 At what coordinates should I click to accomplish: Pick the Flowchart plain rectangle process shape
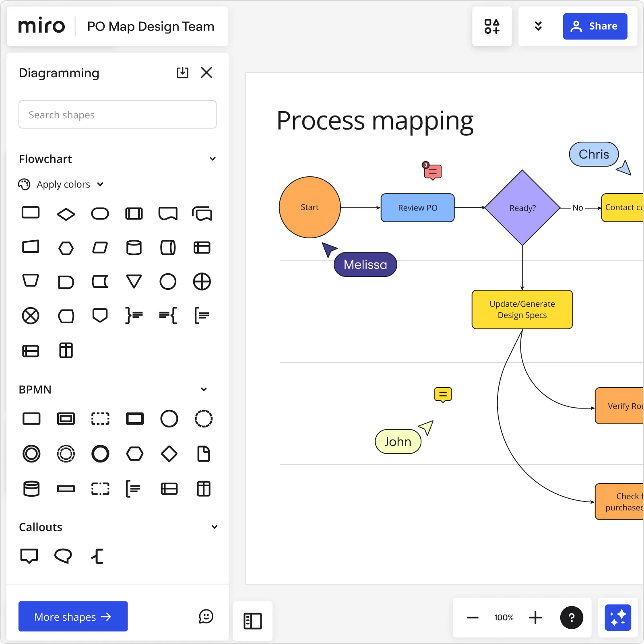(31, 213)
